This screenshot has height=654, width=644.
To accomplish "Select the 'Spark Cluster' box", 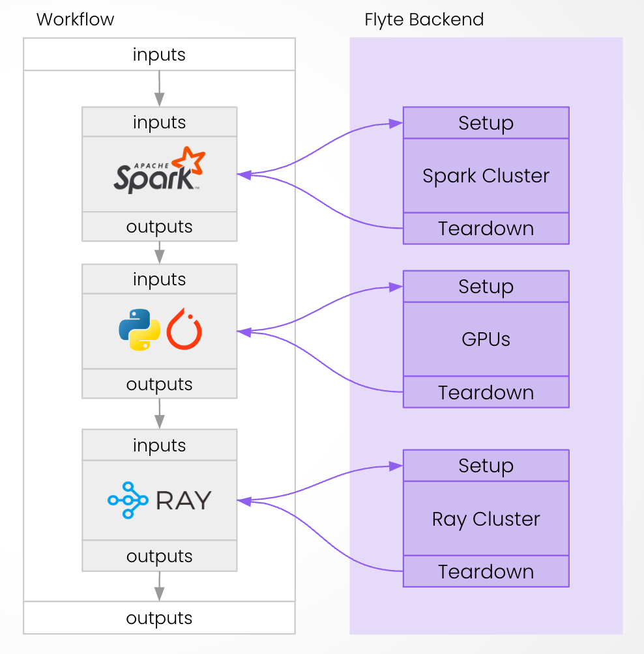I will coord(486,176).
